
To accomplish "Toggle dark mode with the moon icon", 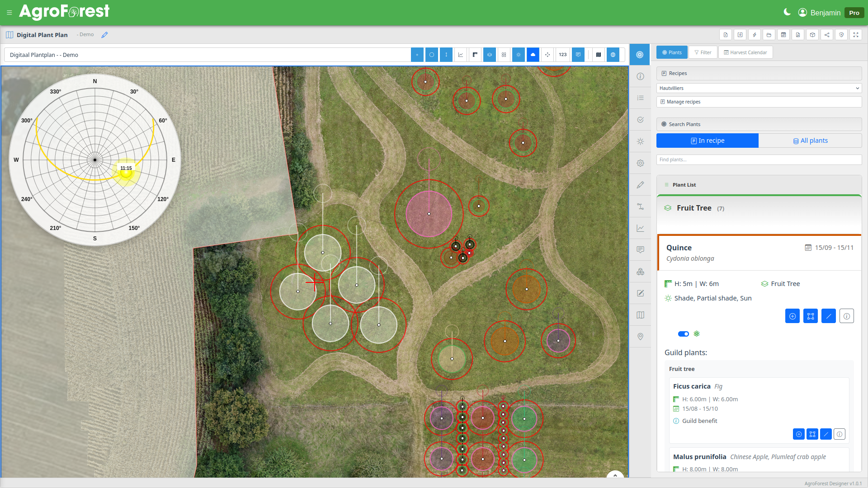I will coord(787,12).
